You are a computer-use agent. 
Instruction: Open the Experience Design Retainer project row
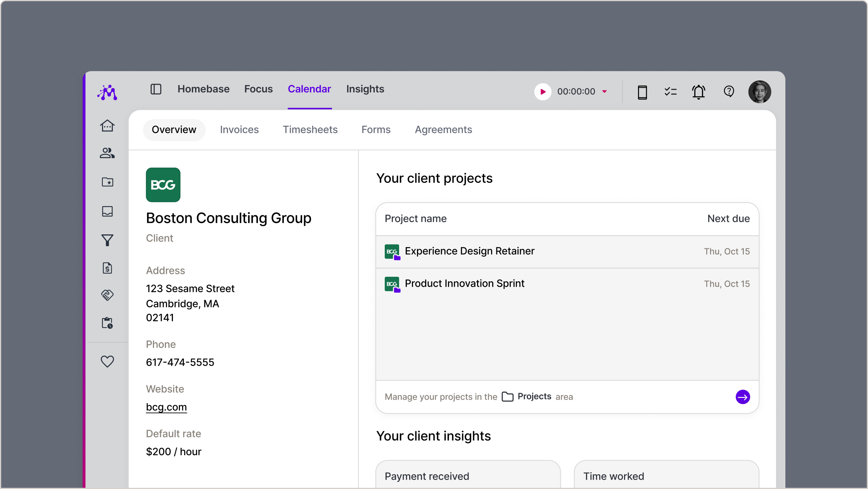pyautogui.click(x=567, y=251)
